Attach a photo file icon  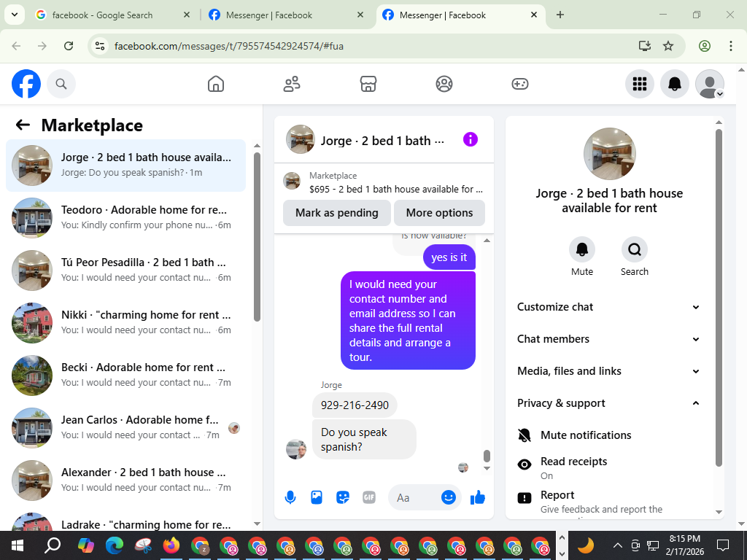[317, 497]
